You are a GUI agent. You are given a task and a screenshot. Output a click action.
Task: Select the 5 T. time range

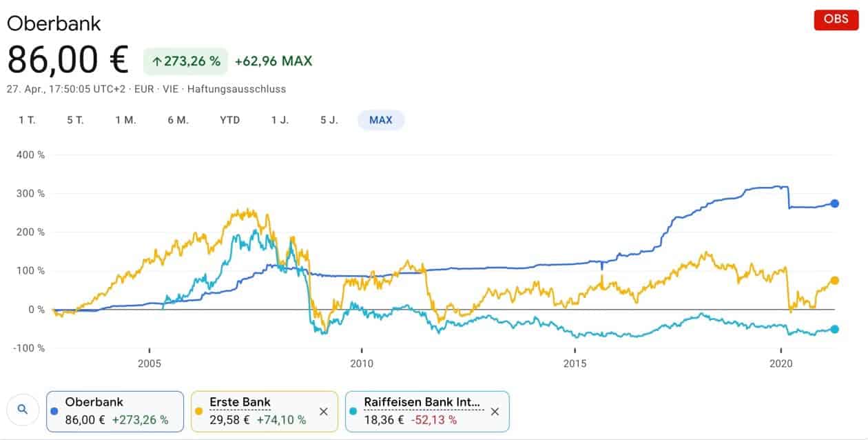pyautogui.click(x=75, y=120)
